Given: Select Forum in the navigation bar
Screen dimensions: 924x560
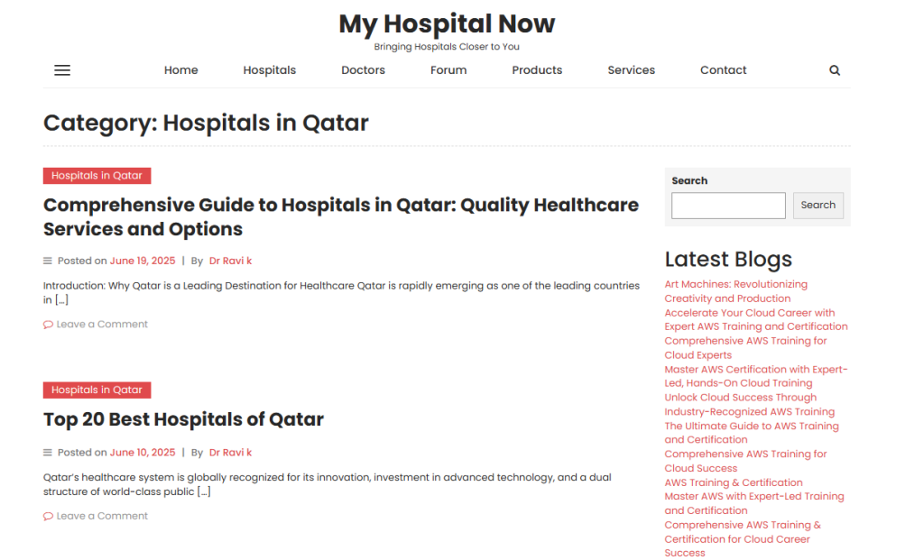Looking at the screenshot, I should pyautogui.click(x=448, y=70).
